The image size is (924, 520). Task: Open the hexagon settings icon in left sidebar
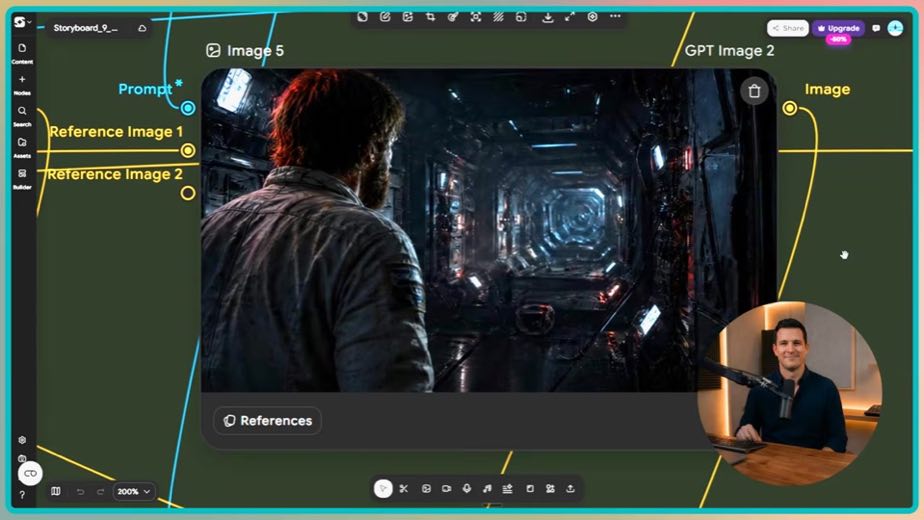tap(22, 440)
